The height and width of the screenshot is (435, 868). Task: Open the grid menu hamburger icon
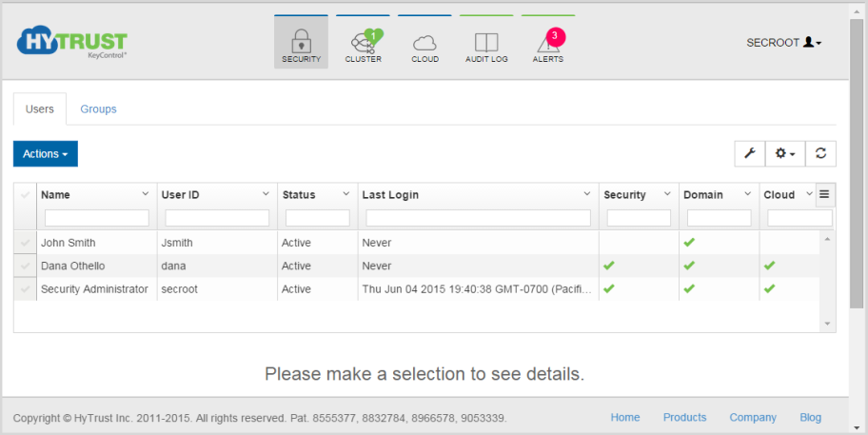click(x=825, y=194)
